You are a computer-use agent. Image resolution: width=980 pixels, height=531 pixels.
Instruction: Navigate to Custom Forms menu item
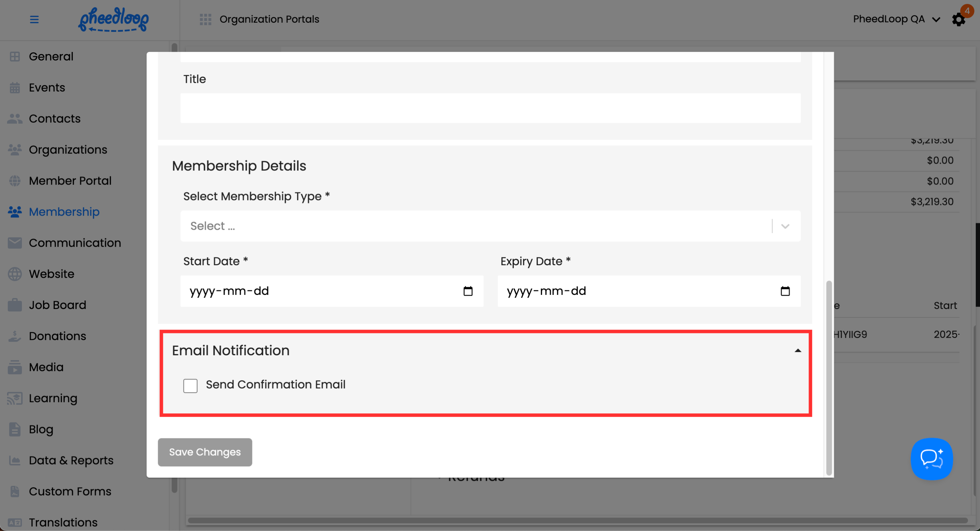70,491
